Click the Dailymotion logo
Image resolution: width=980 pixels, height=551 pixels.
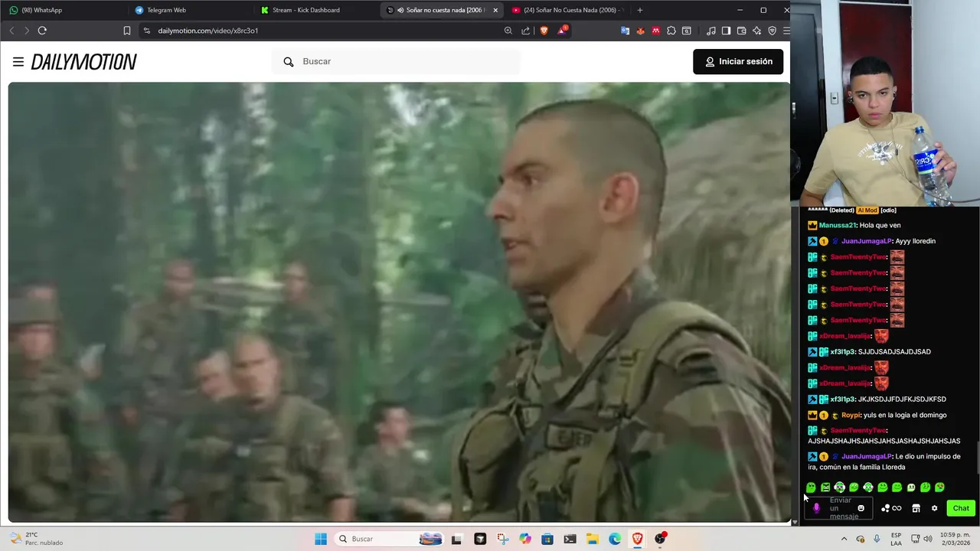click(x=83, y=62)
